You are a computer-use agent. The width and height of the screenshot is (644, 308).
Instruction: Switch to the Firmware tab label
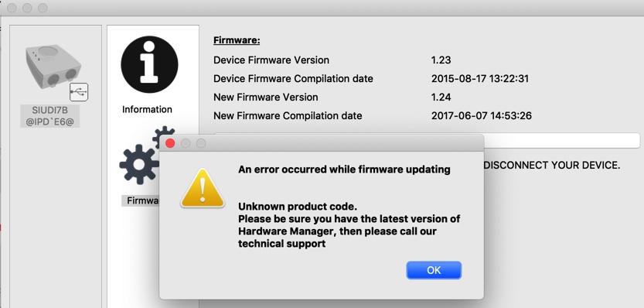pos(141,200)
